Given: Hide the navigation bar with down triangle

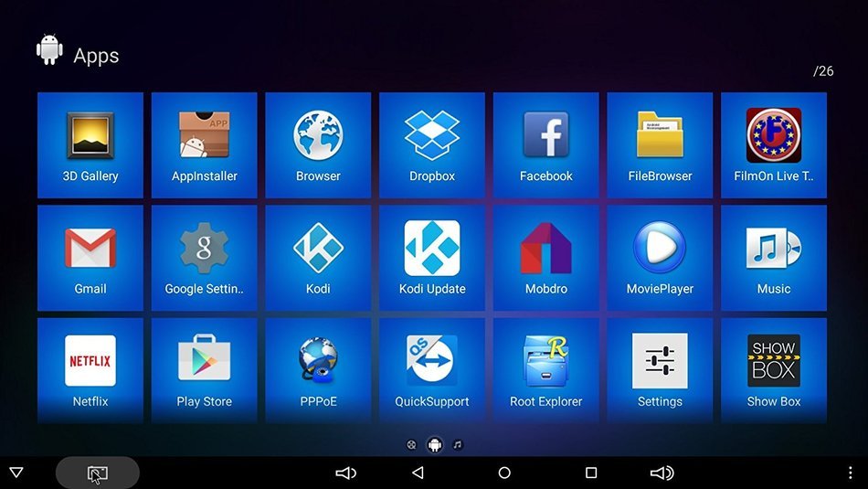Looking at the screenshot, I should (16, 473).
